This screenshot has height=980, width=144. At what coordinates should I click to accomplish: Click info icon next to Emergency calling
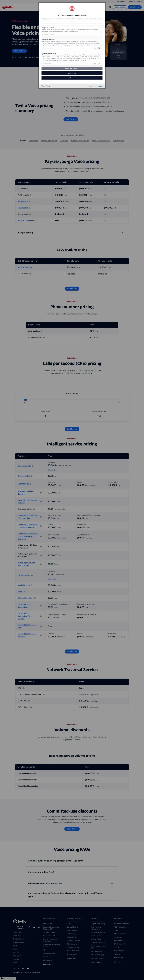[34, 509]
